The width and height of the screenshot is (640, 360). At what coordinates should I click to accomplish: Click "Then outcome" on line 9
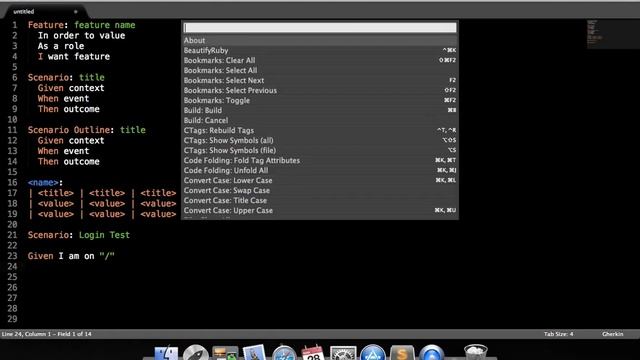tap(69, 109)
